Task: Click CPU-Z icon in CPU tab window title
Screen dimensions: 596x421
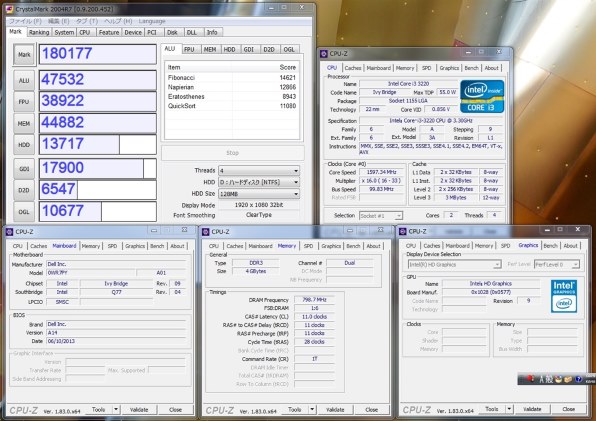Action: tap(324, 54)
